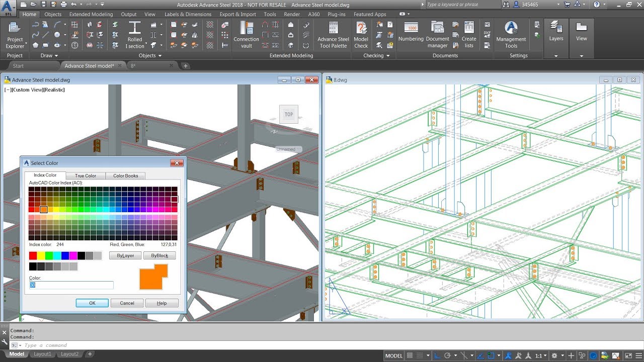This screenshot has height=362, width=644.
Task: Select the red standard color swatch
Action: [x=33, y=256]
